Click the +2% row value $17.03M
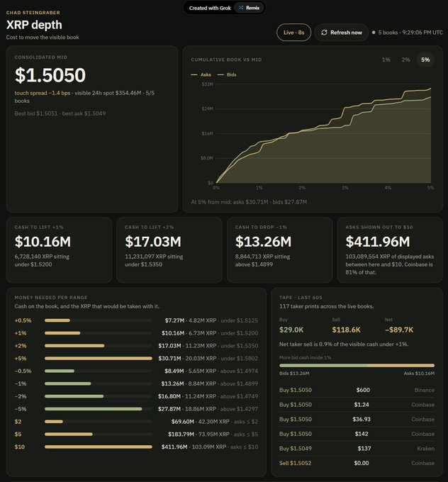This screenshot has width=448, height=482. 169,346
